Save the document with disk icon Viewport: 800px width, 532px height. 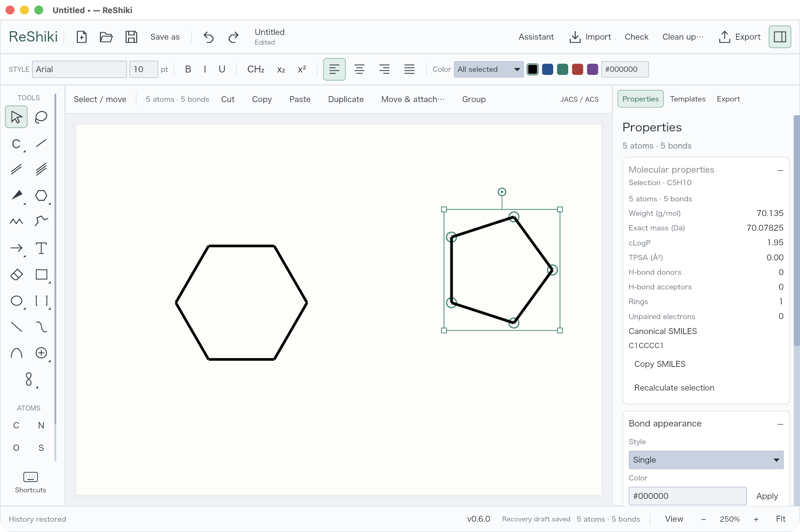(131, 37)
